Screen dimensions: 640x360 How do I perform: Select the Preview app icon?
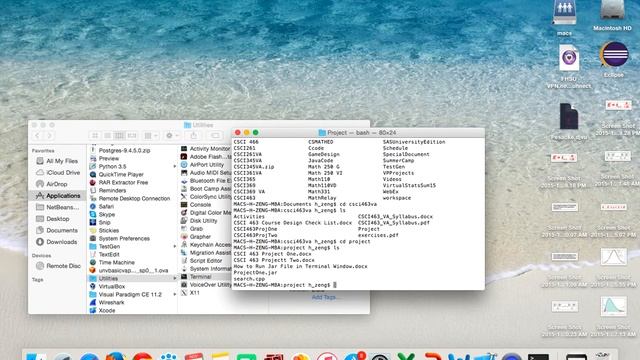point(93,158)
